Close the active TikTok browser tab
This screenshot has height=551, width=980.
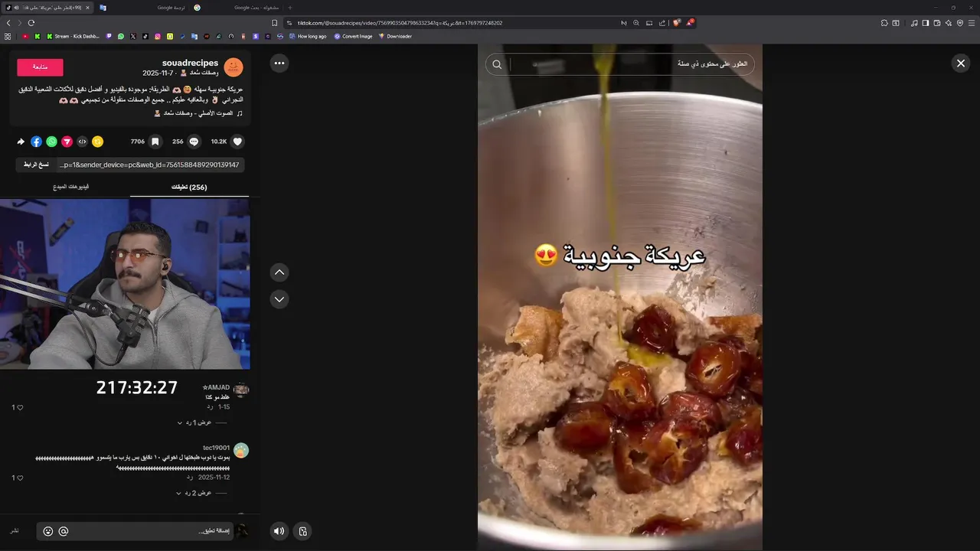click(87, 8)
